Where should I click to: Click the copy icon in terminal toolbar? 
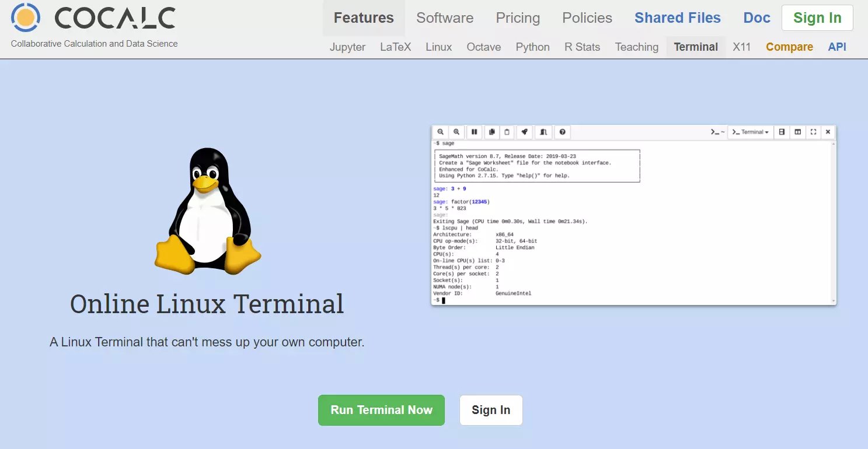491,132
